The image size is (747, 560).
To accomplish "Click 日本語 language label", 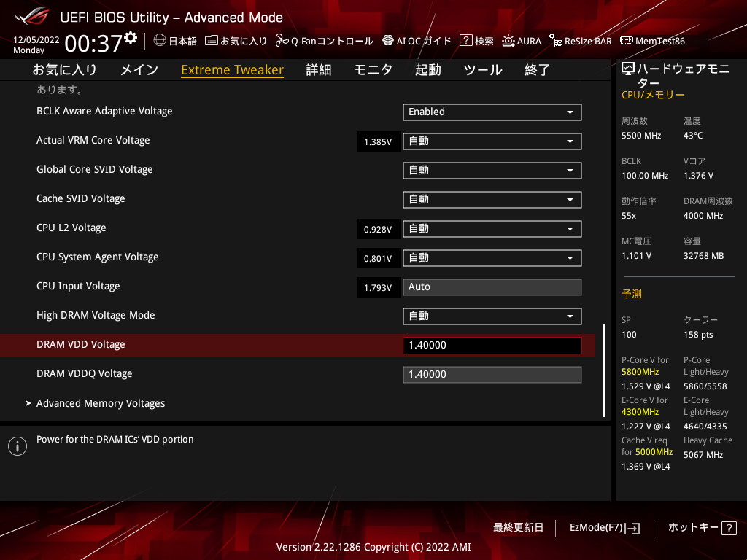I will 183,42.
